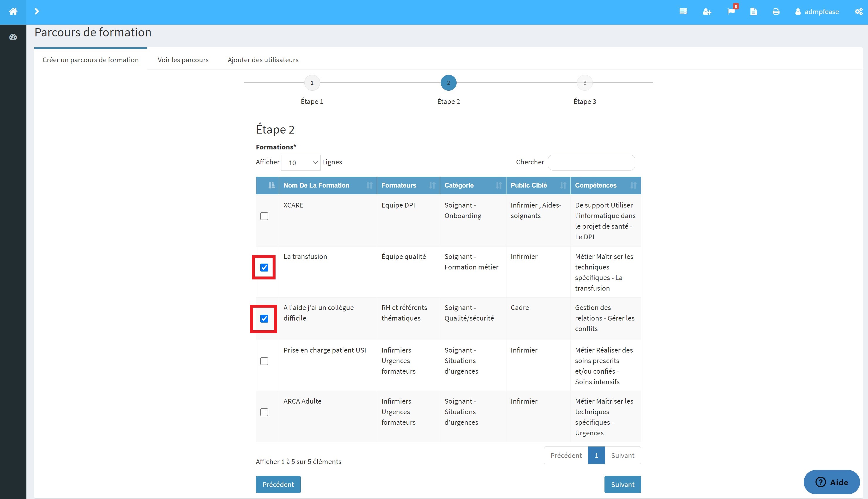Viewport: 868px width, 499px height.
Task: Open the Afficher lines count dropdown
Action: tap(301, 162)
